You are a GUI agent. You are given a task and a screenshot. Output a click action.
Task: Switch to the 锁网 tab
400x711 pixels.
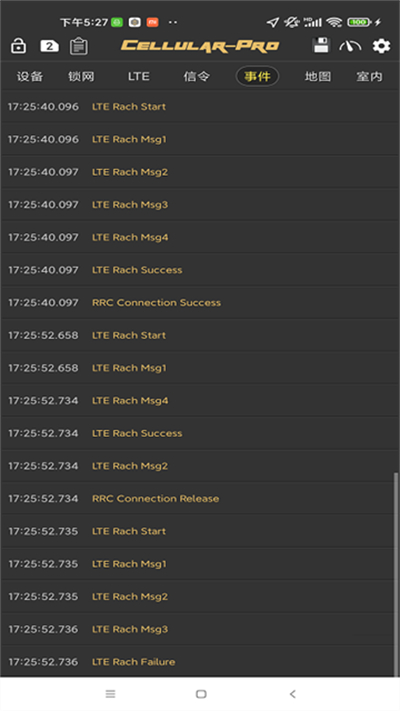(x=82, y=76)
